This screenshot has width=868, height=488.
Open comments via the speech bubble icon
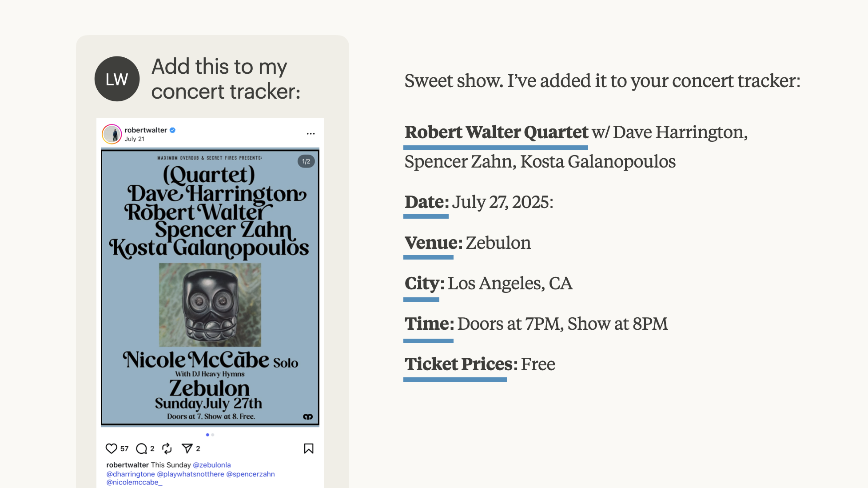141,448
